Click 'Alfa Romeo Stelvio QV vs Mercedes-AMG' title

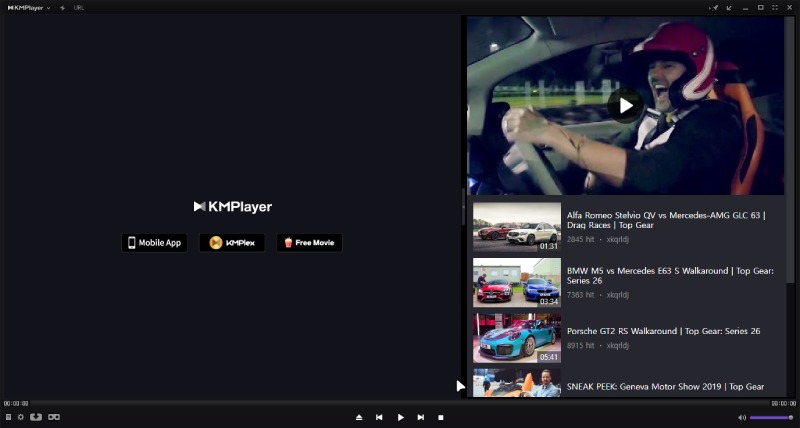click(x=666, y=220)
